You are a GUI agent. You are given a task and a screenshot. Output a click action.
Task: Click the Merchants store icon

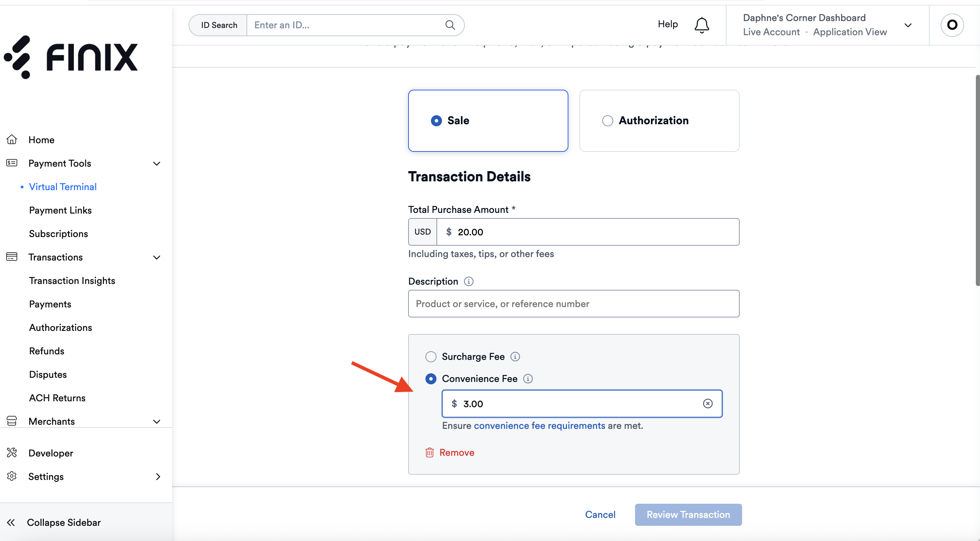12,421
